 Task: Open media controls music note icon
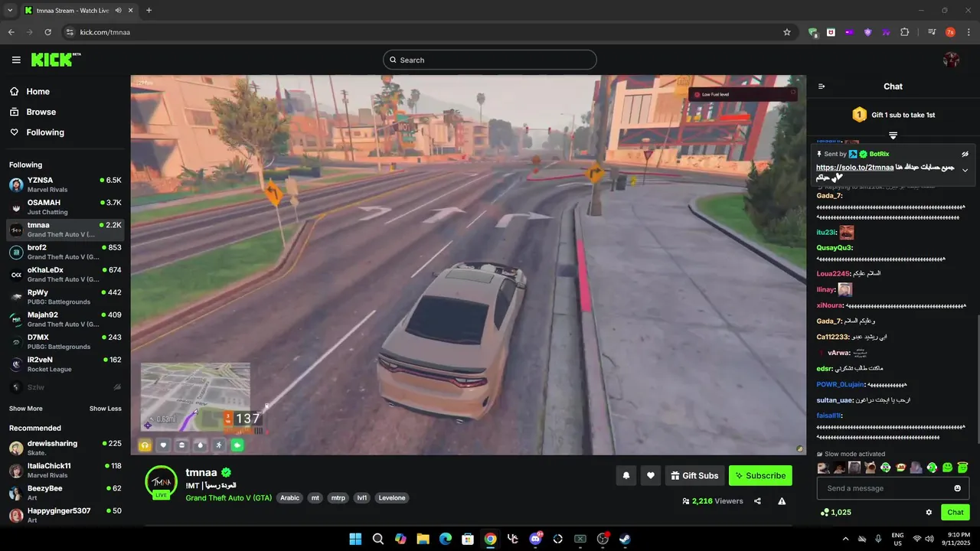[931, 32]
